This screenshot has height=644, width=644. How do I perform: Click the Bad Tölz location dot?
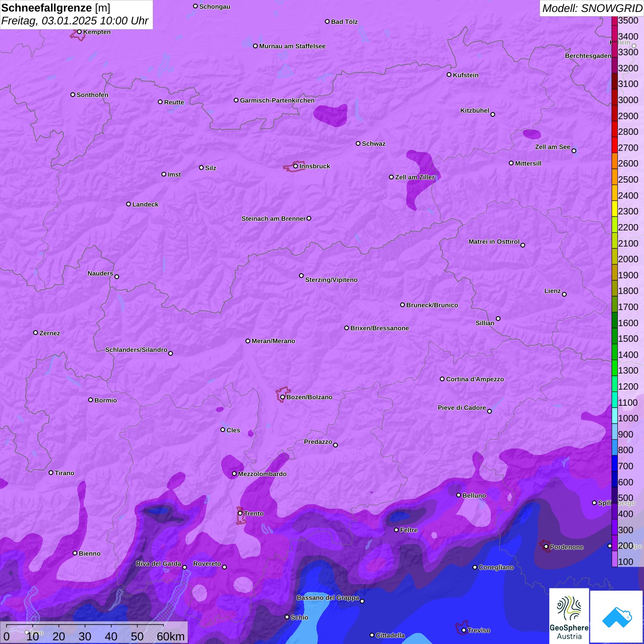click(328, 22)
